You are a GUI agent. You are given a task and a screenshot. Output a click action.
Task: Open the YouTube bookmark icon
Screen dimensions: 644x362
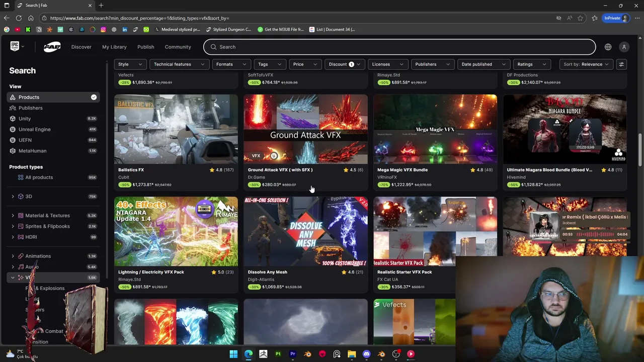coord(18,30)
